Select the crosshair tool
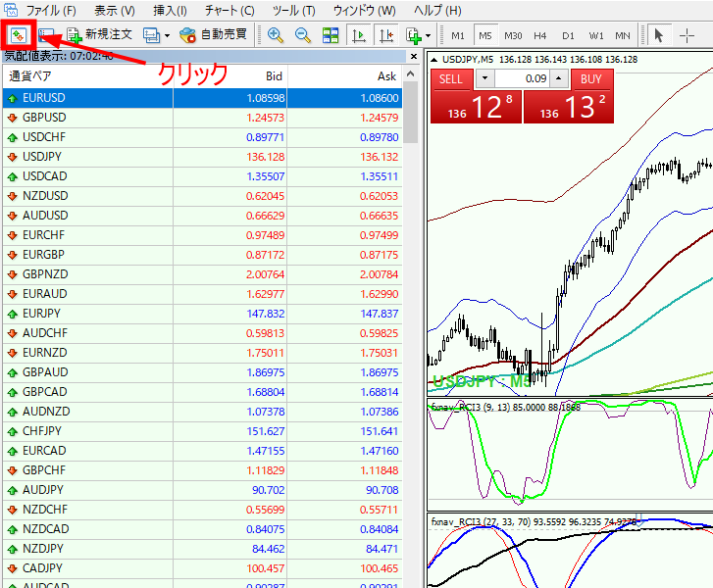713x588 pixels. [x=687, y=35]
